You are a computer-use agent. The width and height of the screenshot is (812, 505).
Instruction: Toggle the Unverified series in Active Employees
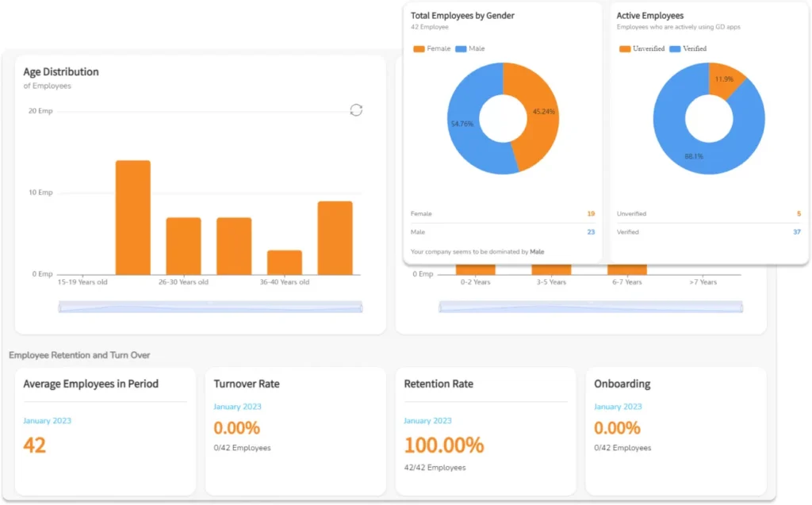click(638, 49)
